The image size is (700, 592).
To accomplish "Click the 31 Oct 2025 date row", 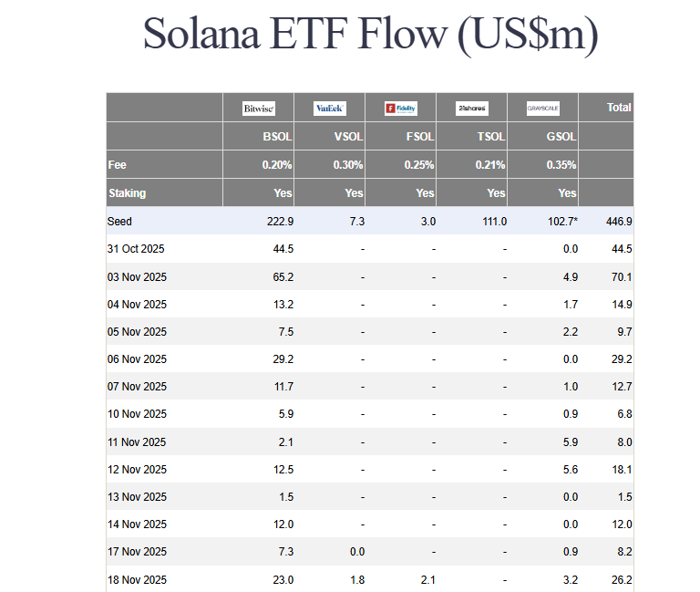I will point(136,249).
